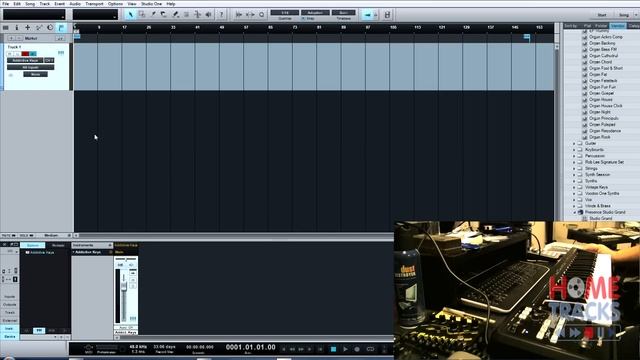Open the inspector info icon

coord(17,28)
